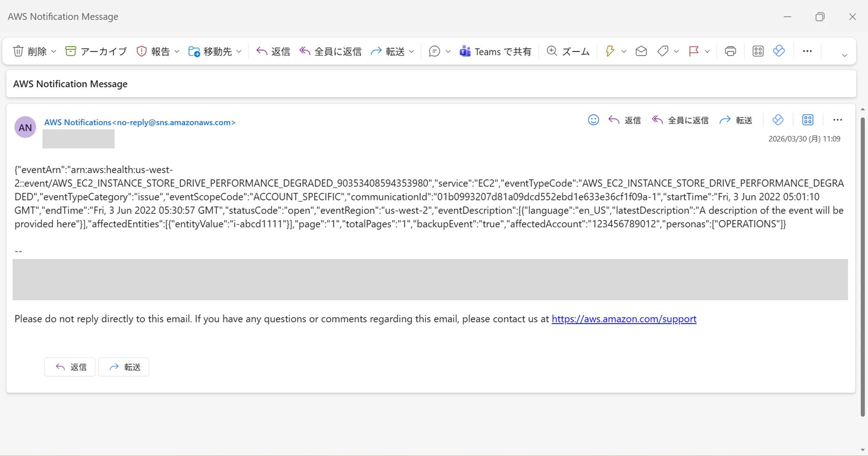The width and height of the screenshot is (868, 456).
Task: Open the ズーム magnifier tool
Action: (568, 51)
